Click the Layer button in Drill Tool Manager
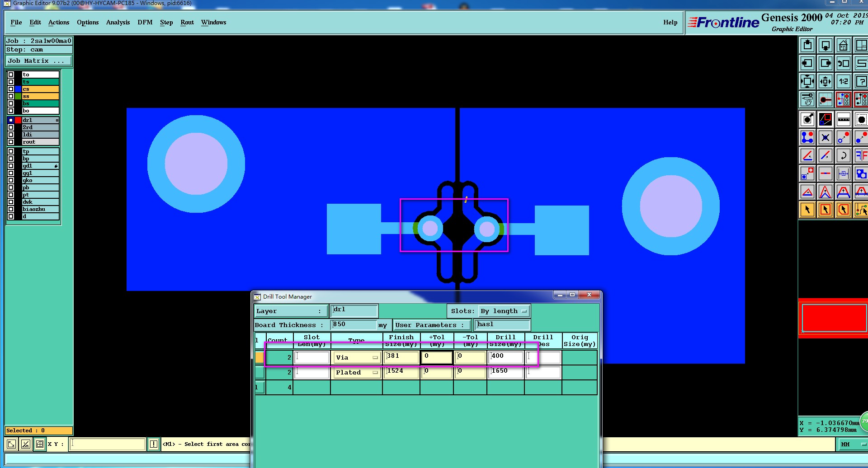This screenshot has width=868, height=468. pyautogui.click(x=291, y=311)
